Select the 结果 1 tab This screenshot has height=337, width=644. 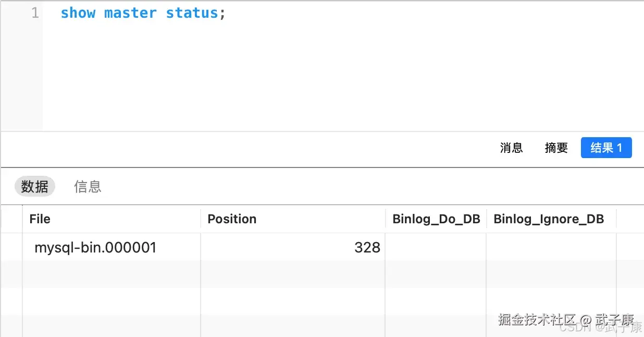point(606,148)
